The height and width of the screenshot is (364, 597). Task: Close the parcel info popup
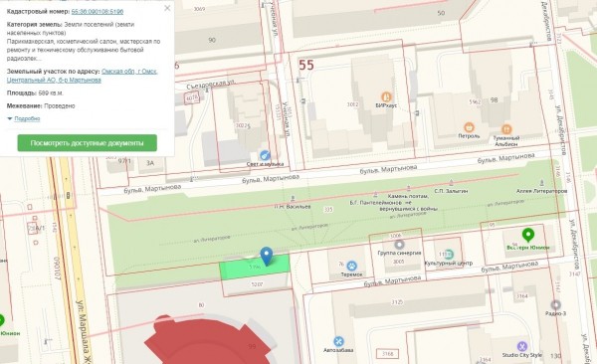[x=167, y=8]
